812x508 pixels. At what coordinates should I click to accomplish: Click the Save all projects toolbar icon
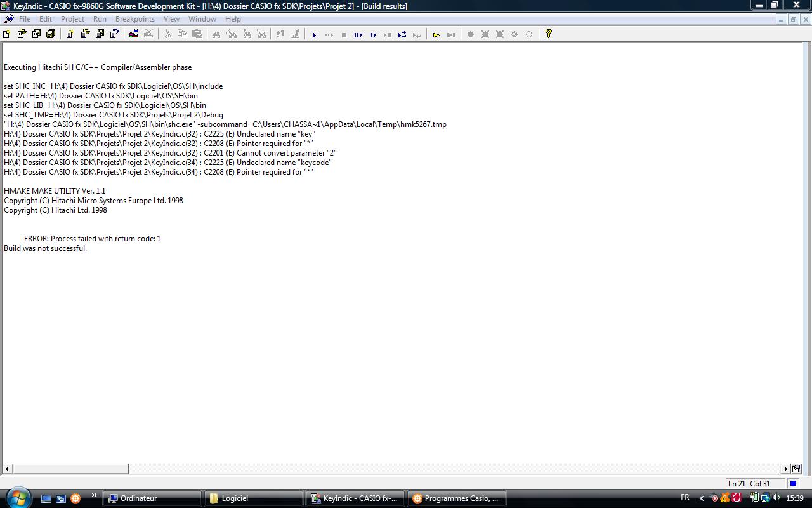51,34
